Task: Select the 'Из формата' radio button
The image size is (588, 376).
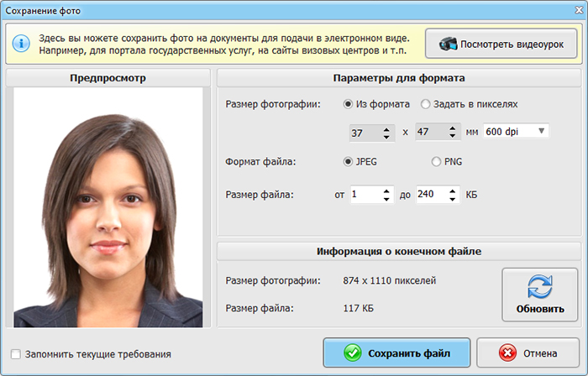Action: [348, 104]
